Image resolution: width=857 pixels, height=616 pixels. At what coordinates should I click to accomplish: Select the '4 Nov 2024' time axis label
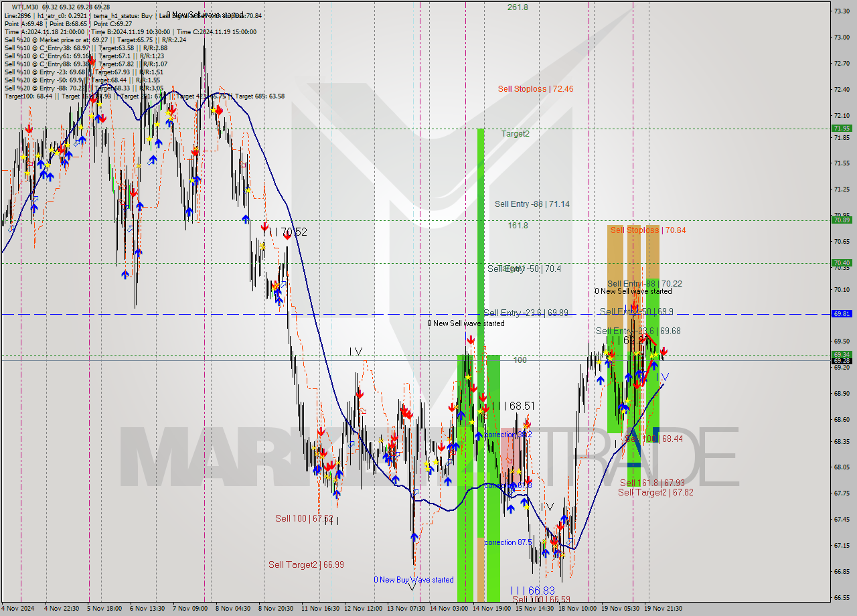tap(19, 609)
